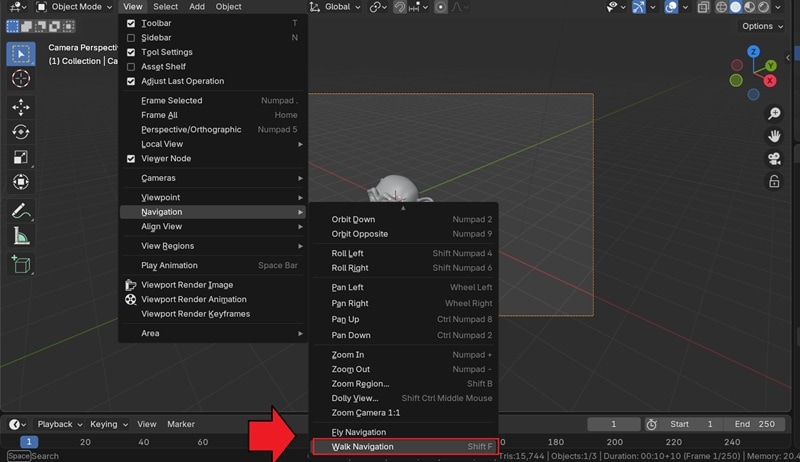Select Zoom Region menu entry

(x=405, y=384)
